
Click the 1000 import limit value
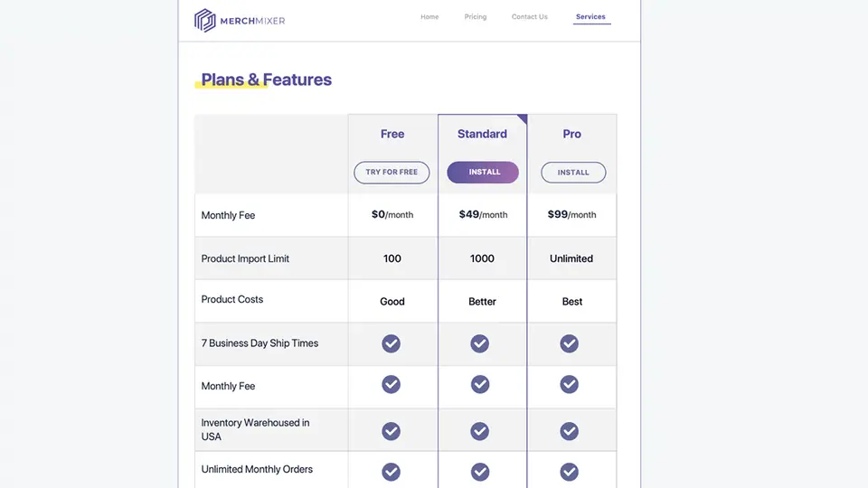(482, 258)
